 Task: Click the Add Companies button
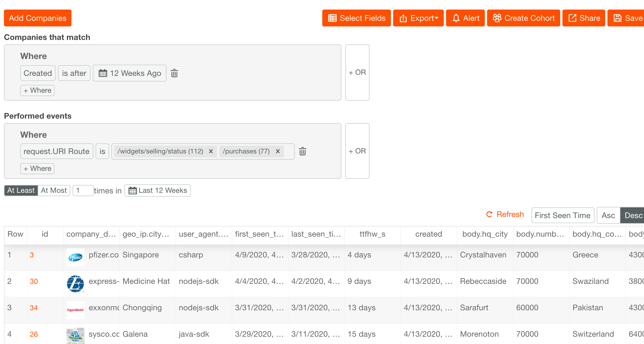pos(38,18)
